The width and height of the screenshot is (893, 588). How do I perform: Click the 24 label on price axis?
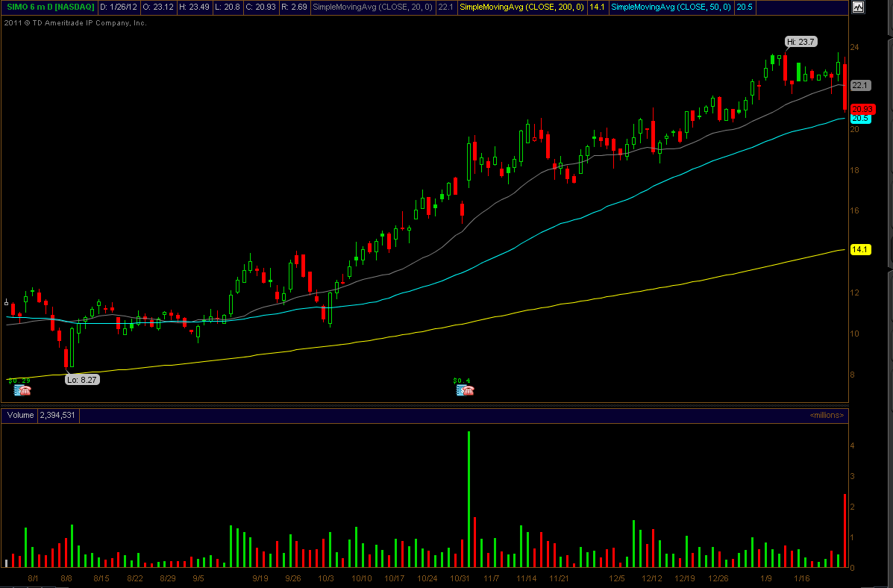pyautogui.click(x=854, y=47)
